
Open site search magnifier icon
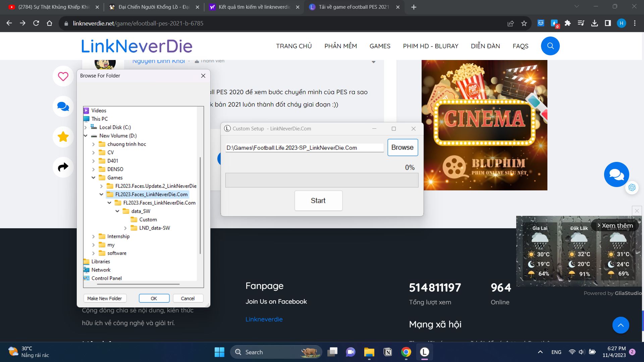pos(550,46)
